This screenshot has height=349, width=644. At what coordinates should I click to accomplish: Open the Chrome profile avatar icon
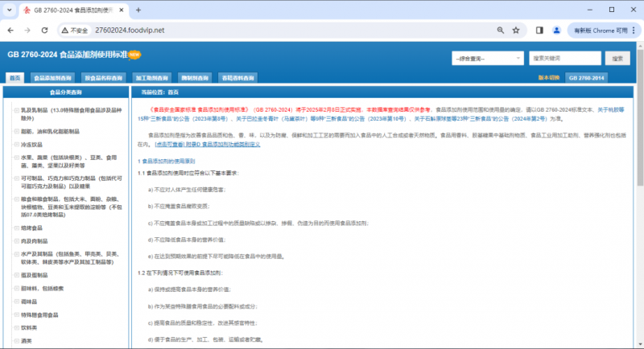click(x=558, y=30)
